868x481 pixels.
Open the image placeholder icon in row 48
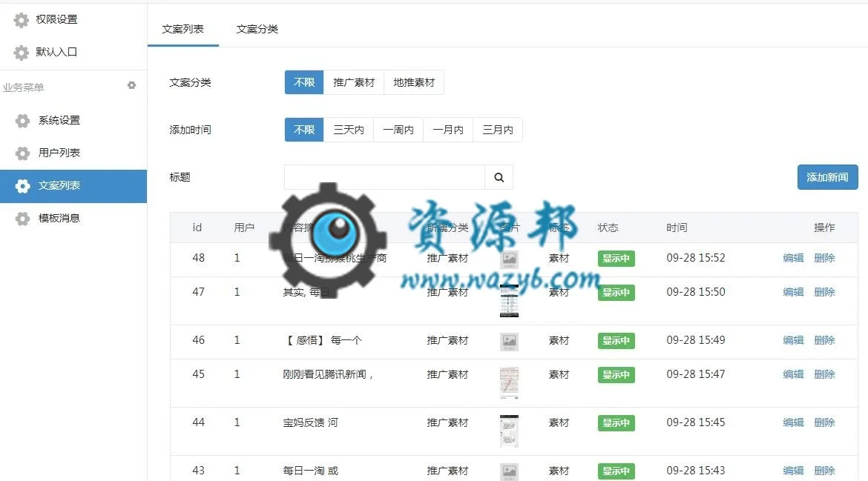[x=509, y=258]
